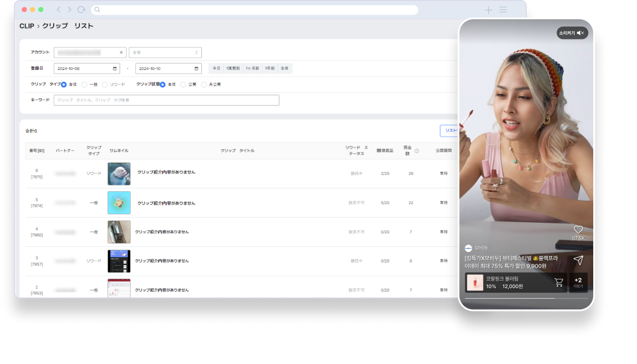
Task: Open the calendar for end date 2024-10-10
Action: [196, 69]
